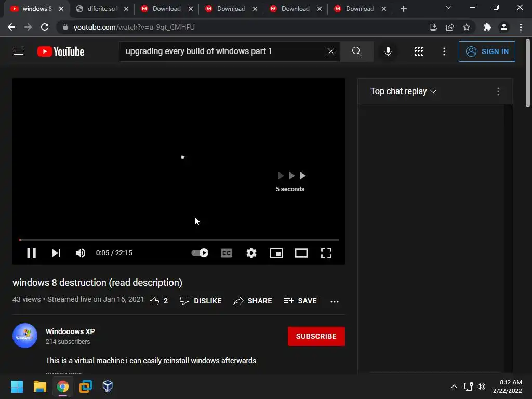Image resolution: width=532 pixels, height=399 pixels.
Task: Enable miniplayer mode
Action: click(x=276, y=253)
